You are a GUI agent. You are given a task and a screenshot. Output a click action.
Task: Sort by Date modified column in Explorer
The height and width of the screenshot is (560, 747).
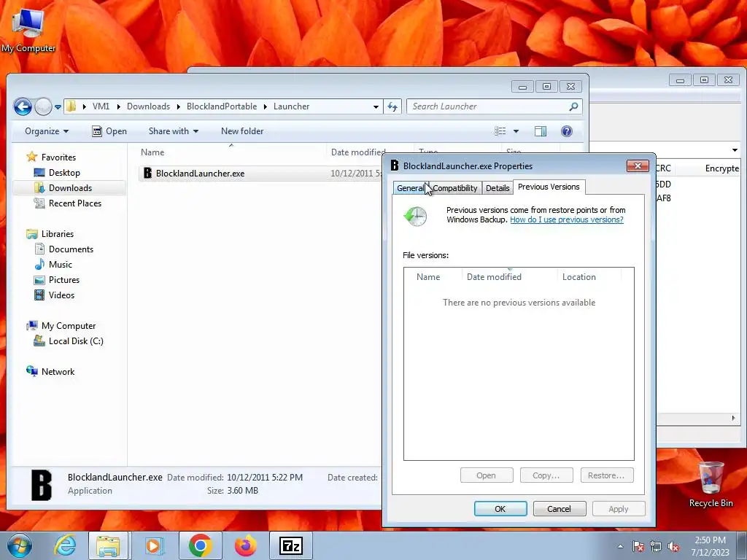coord(357,152)
